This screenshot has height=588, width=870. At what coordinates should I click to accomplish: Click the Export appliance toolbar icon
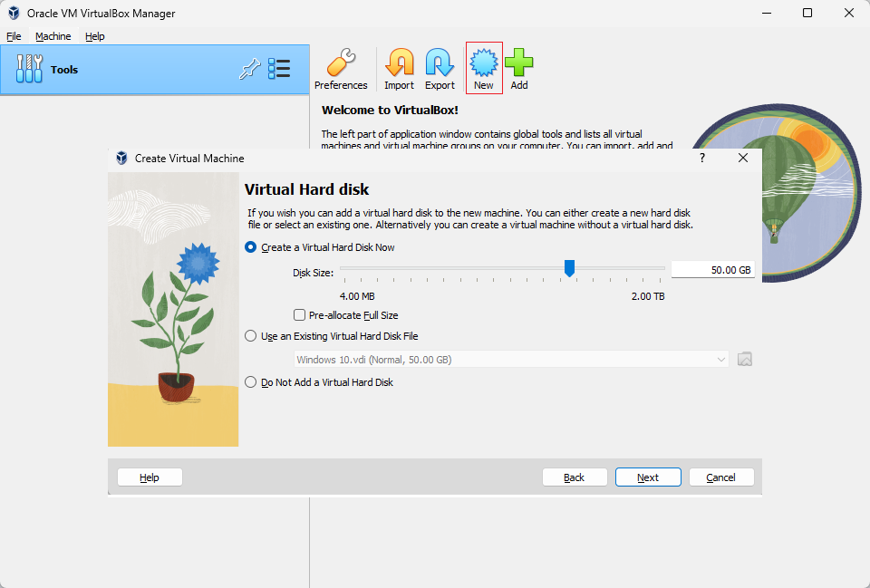(x=440, y=69)
